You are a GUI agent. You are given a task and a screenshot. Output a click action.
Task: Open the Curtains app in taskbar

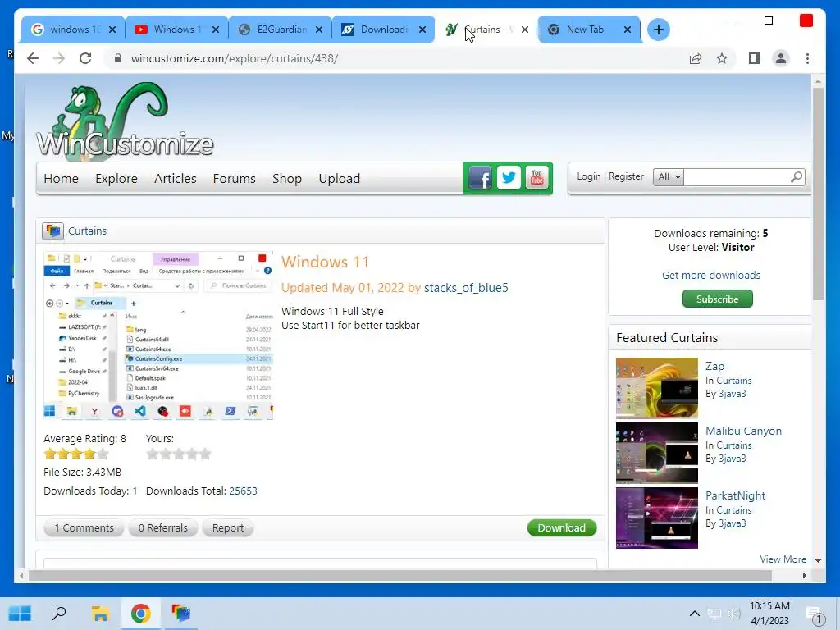[x=180, y=614]
